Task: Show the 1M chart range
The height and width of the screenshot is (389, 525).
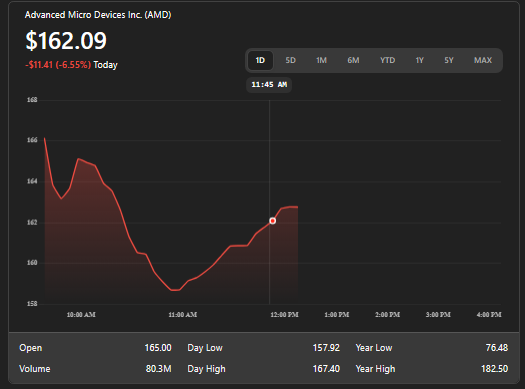Action: pyautogui.click(x=321, y=61)
